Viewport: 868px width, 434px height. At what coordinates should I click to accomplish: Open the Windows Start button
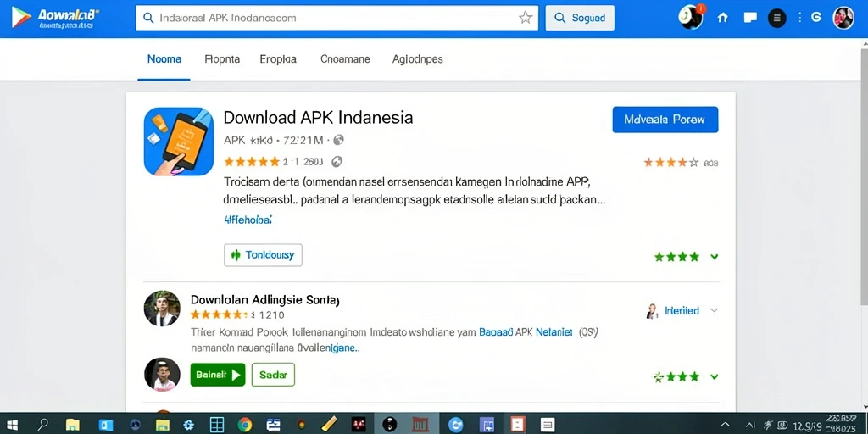(x=12, y=425)
